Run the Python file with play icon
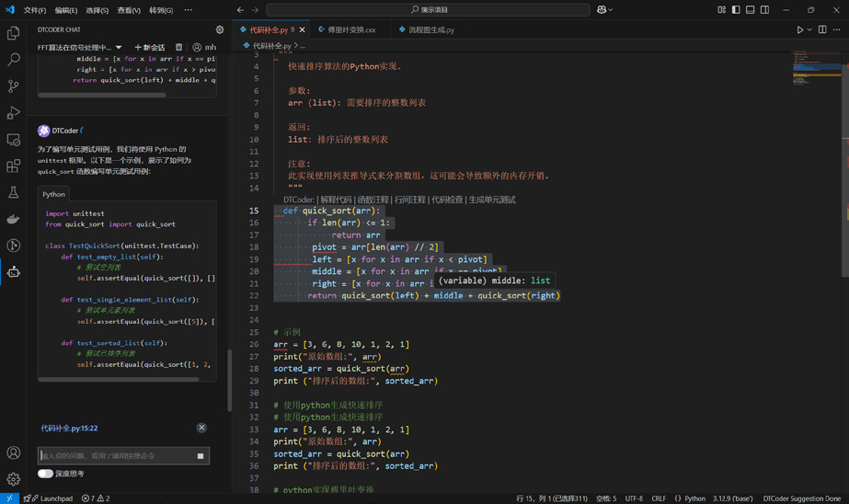Viewport: 849px width, 504px height. [799, 29]
